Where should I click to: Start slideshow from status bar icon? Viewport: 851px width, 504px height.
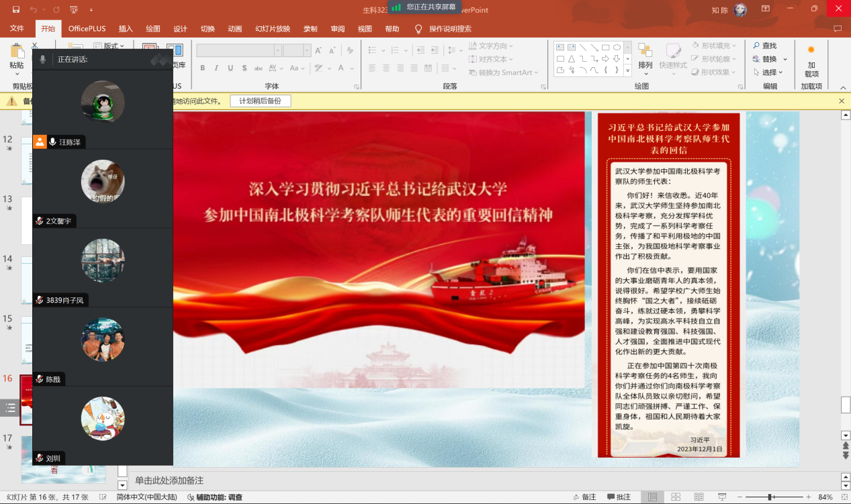722,497
